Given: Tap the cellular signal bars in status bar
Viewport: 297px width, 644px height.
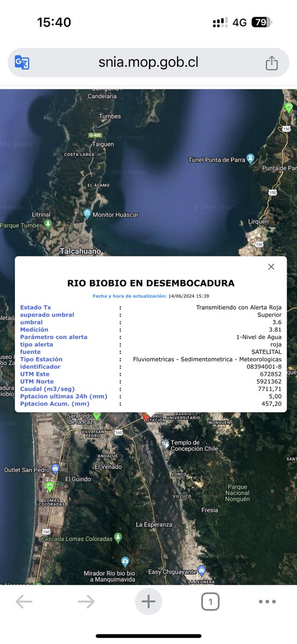Looking at the screenshot, I should 220,23.
